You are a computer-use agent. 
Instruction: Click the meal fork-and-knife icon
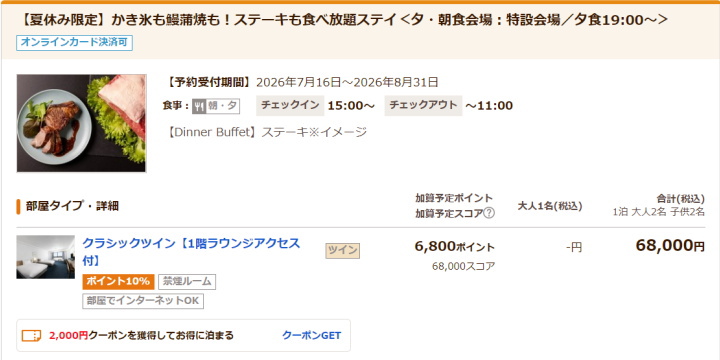pos(198,106)
